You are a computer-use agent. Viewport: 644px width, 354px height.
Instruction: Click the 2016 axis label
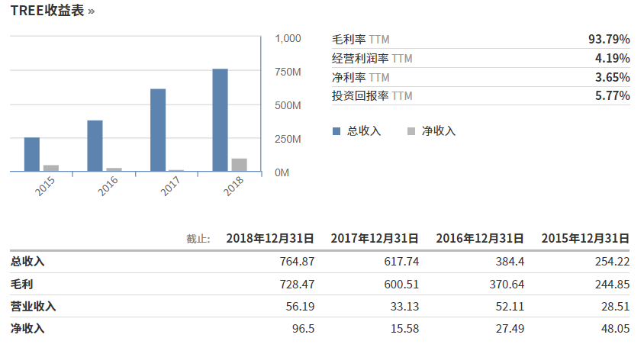tap(108, 186)
